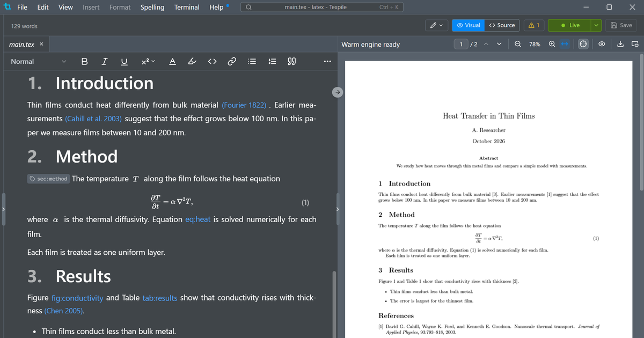Open the File menu
This screenshot has width=644, height=338.
pos(23,7)
